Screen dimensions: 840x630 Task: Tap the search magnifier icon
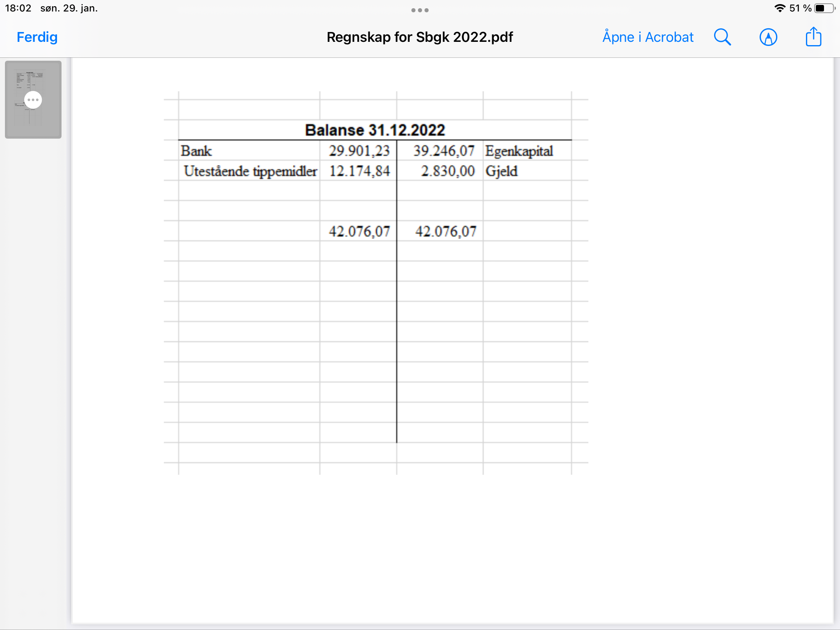pyautogui.click(x=722, y=37)
